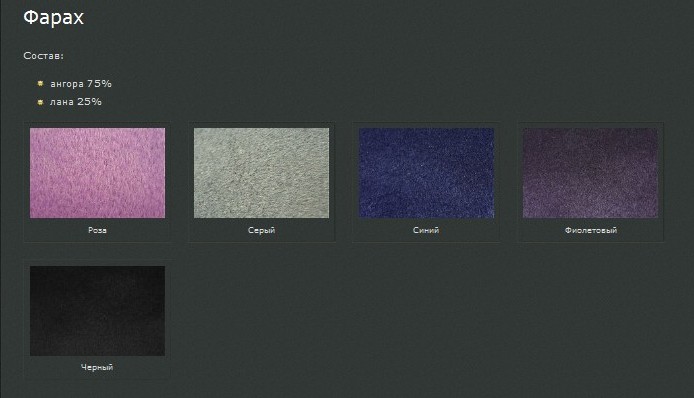Click the word ангора in composition list

pyautogui.click(x=67, y=84)
